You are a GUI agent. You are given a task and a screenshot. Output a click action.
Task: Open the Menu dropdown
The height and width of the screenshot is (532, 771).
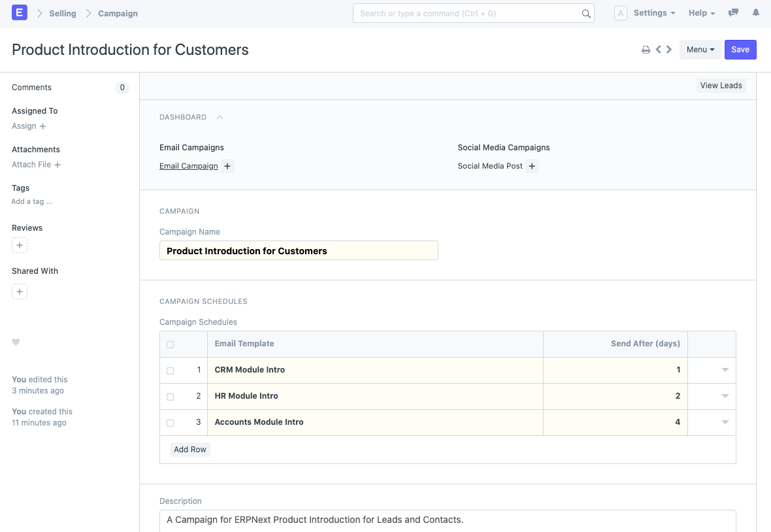click(700, 50)
